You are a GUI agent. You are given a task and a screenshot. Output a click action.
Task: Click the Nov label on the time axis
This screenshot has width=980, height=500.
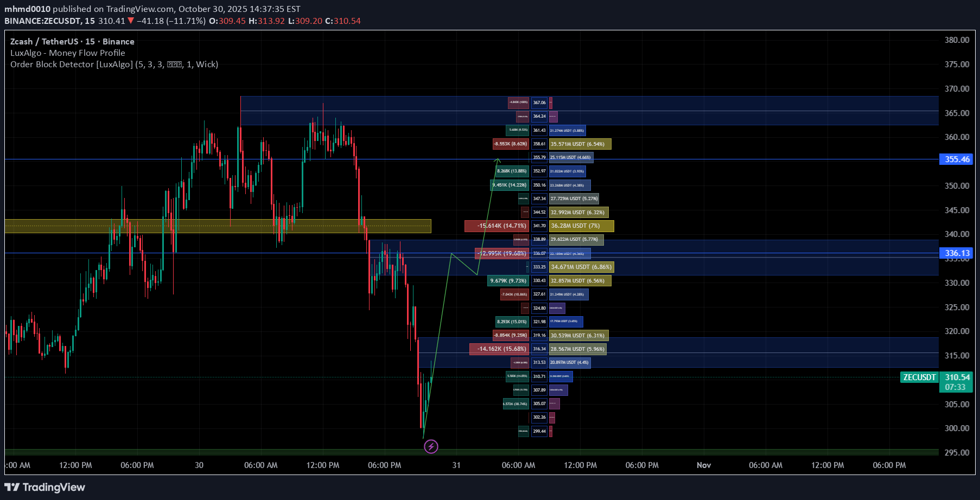click(704, 465)
